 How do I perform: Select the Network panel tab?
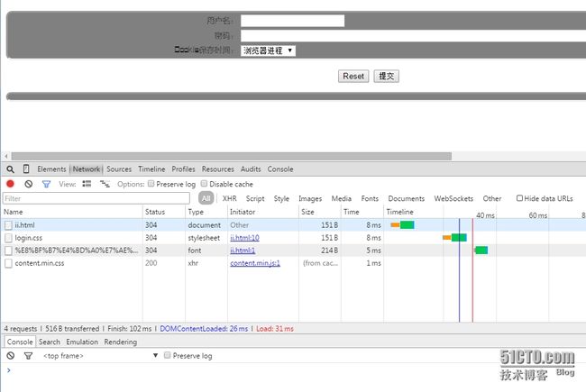[x=87, y=169]
